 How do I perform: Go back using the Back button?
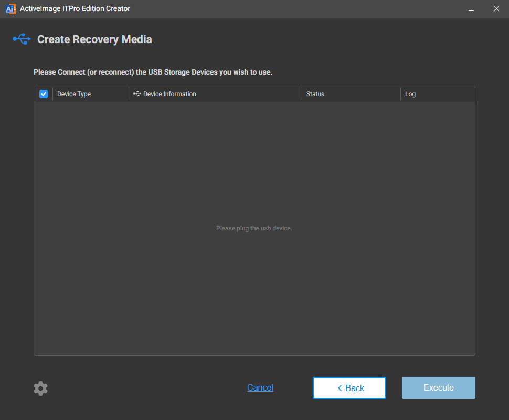click(349, 388)
